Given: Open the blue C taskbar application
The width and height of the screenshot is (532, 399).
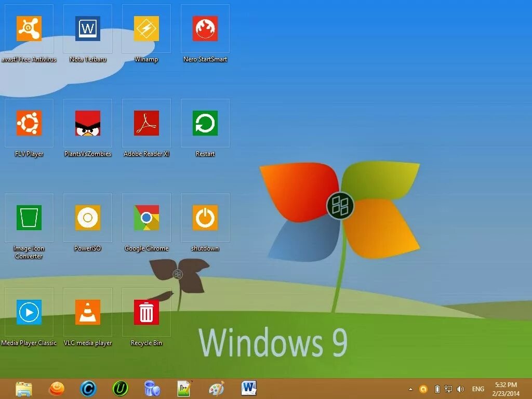Looking at the screenshot, I should (88, 389).
